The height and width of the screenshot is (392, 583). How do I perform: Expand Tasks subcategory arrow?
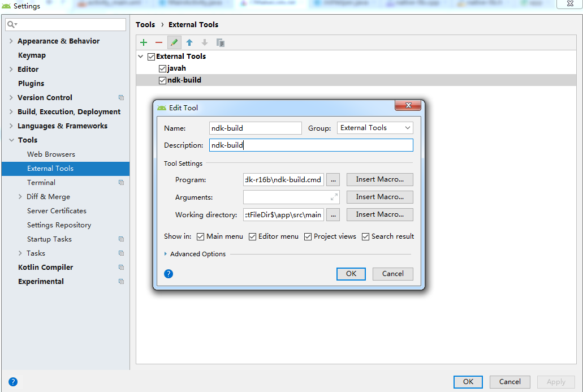click(20, 253)
